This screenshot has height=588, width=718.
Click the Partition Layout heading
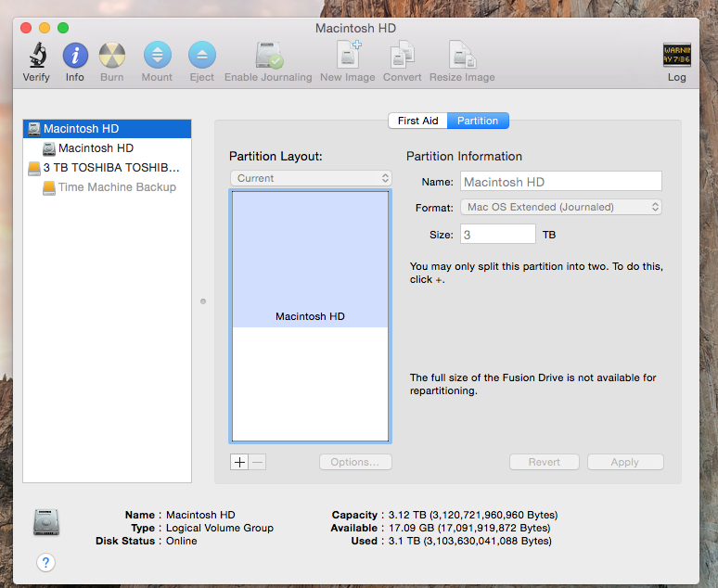coord(276,156)
